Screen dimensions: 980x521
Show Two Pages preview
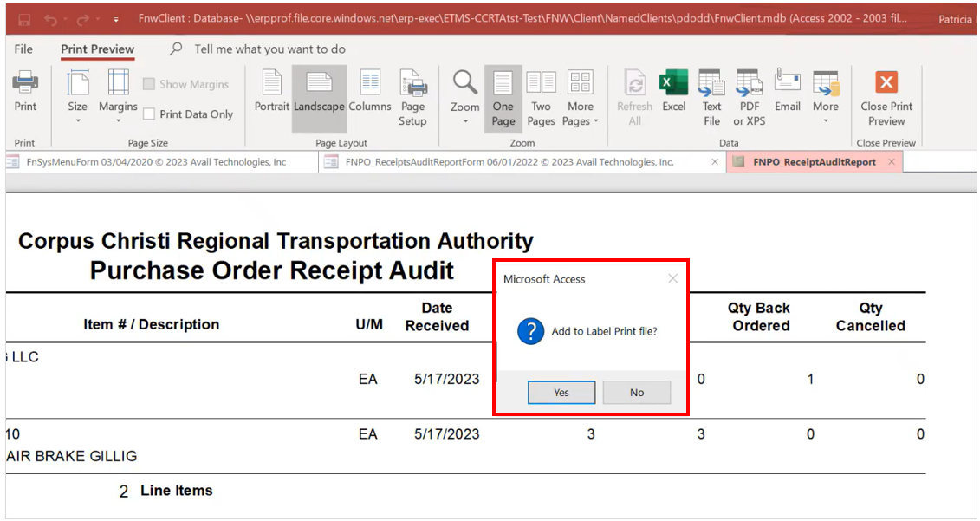(542, 97)
